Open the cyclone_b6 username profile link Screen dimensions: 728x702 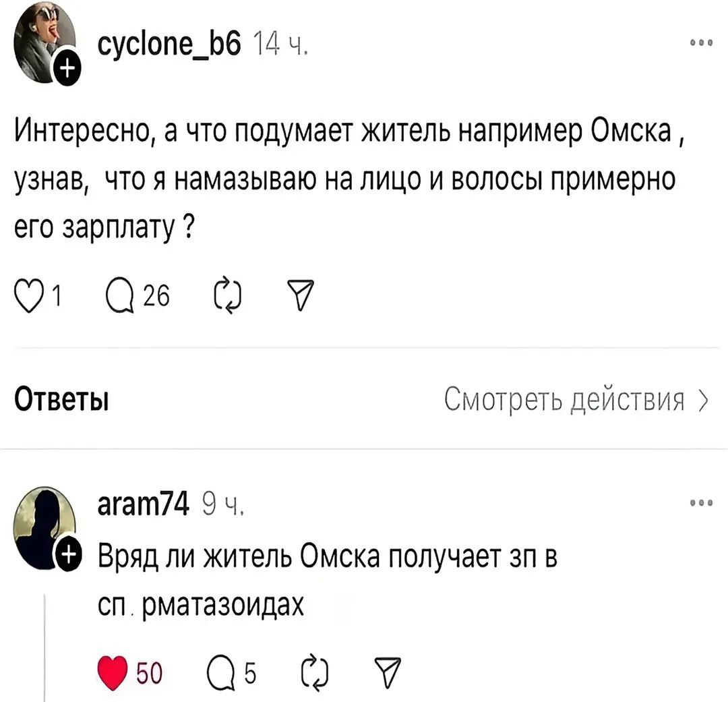[x=169, y=46]
